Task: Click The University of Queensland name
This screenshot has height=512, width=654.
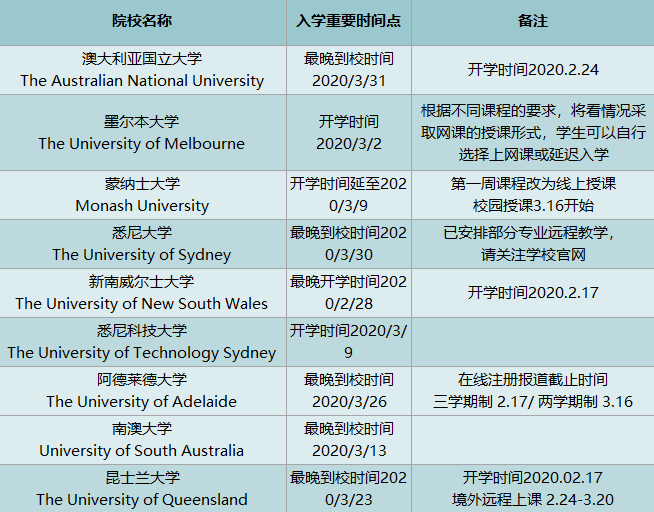Action: point(142,500)
